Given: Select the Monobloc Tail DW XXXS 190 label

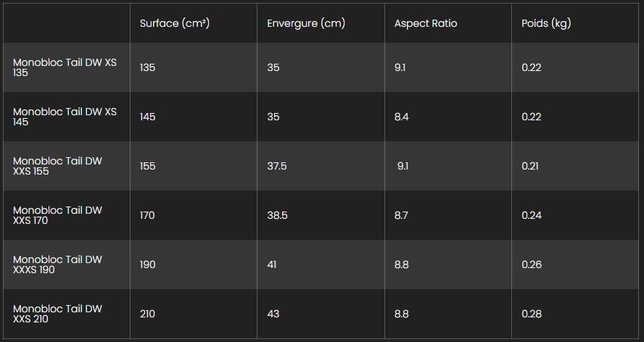Looking at the screenshot, I should (57, 264).
